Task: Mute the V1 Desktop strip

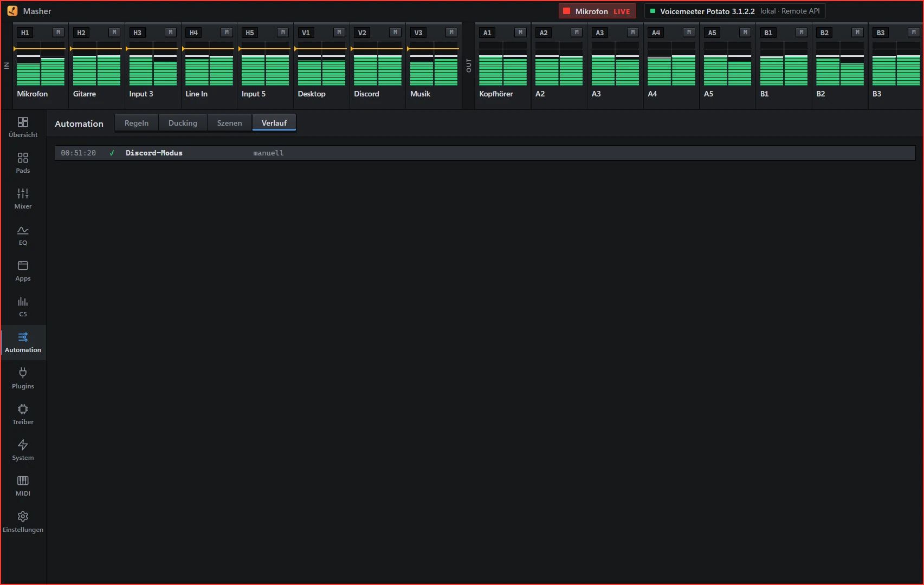Action: [x=339, y=32]
